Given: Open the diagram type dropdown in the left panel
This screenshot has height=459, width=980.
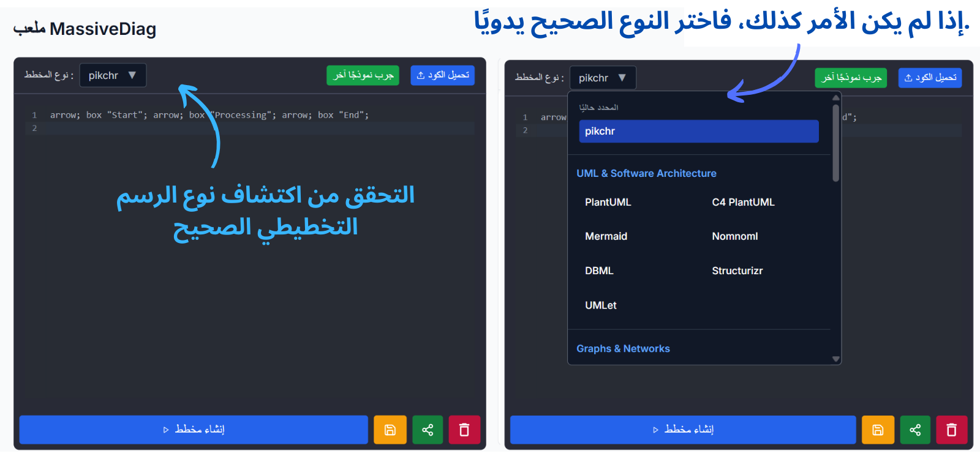Looking at the screenshot, I should click(113, 75).
